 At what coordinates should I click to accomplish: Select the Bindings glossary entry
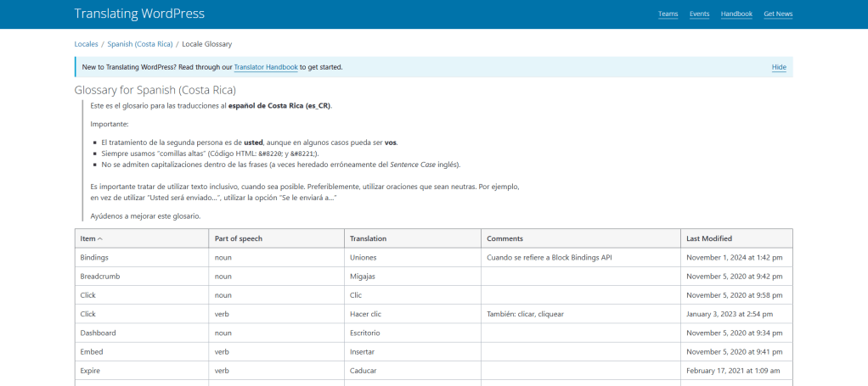point(94,257)
